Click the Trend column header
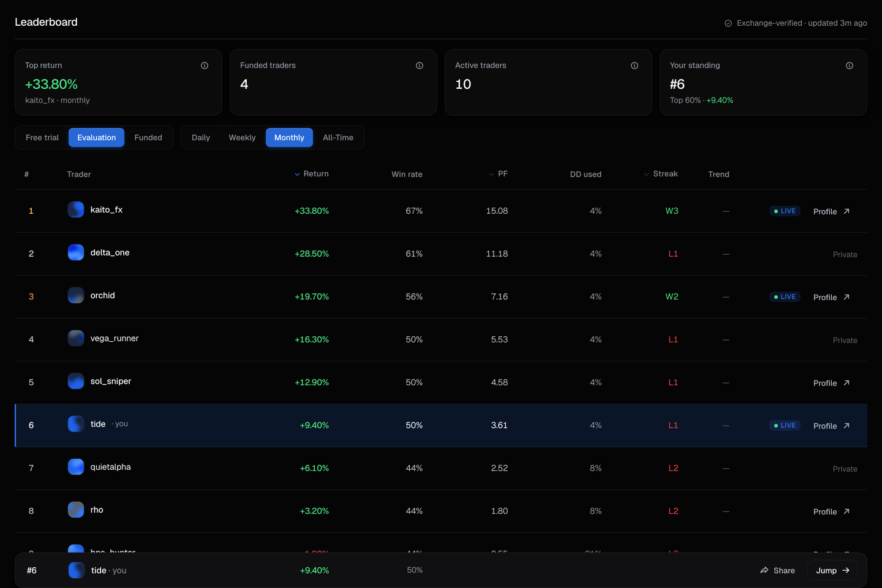Image resolution: width=882 pixels, height=588 pixels. [718, 175]
